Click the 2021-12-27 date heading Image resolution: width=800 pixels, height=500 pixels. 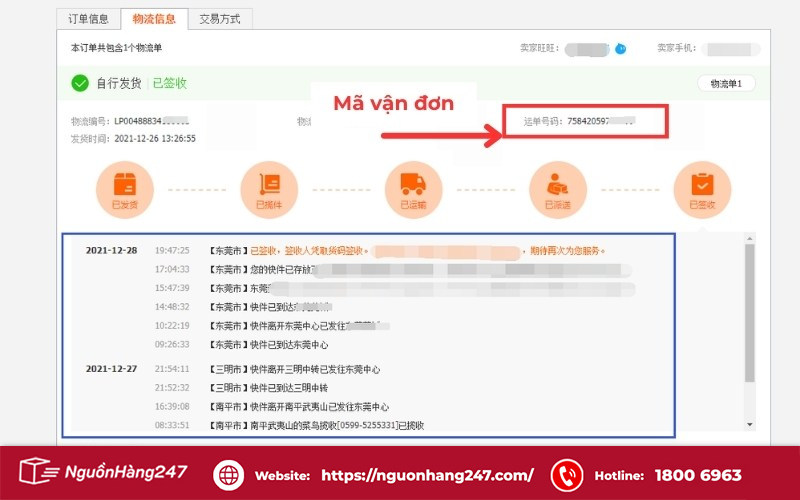111,369
